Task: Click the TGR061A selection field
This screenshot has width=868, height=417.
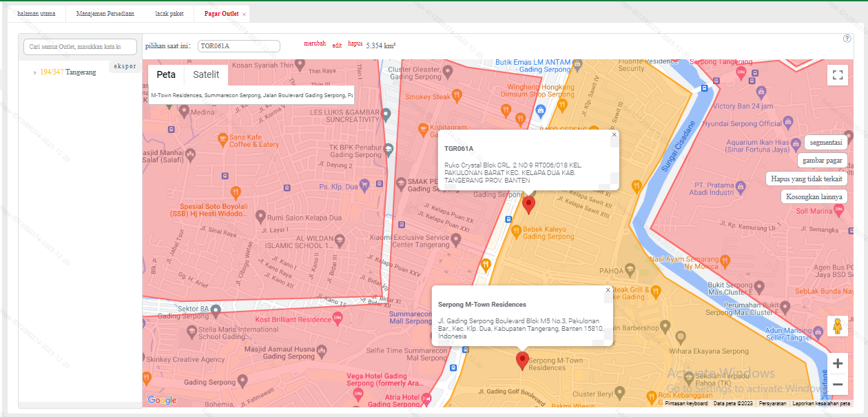Action: [239, 46]
